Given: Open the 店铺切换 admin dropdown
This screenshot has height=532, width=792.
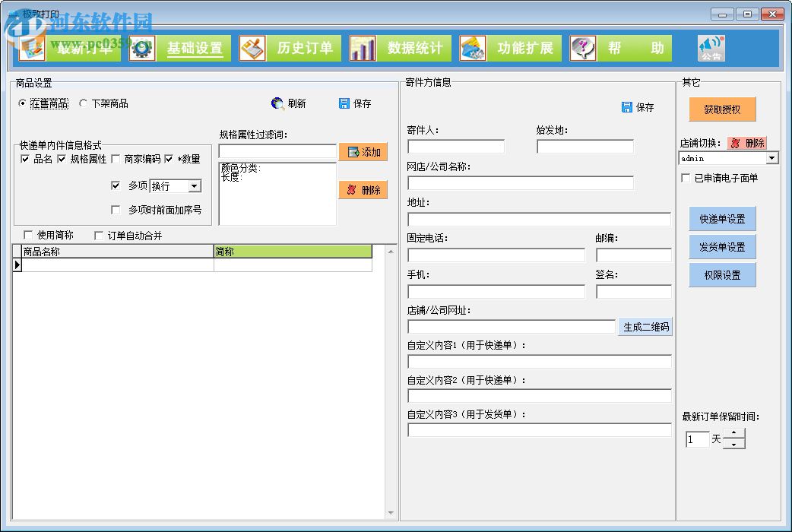Looking at the screenshot, I should coord(771,158).
